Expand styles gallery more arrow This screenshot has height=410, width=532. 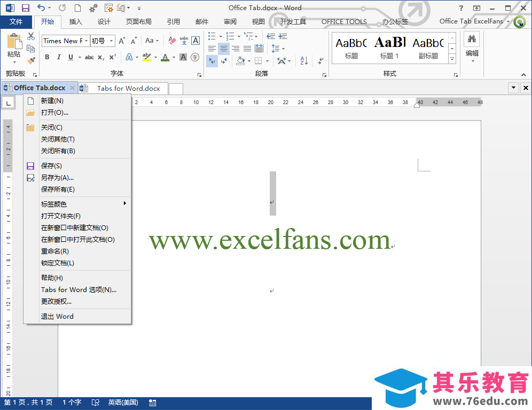click(452, 59)
